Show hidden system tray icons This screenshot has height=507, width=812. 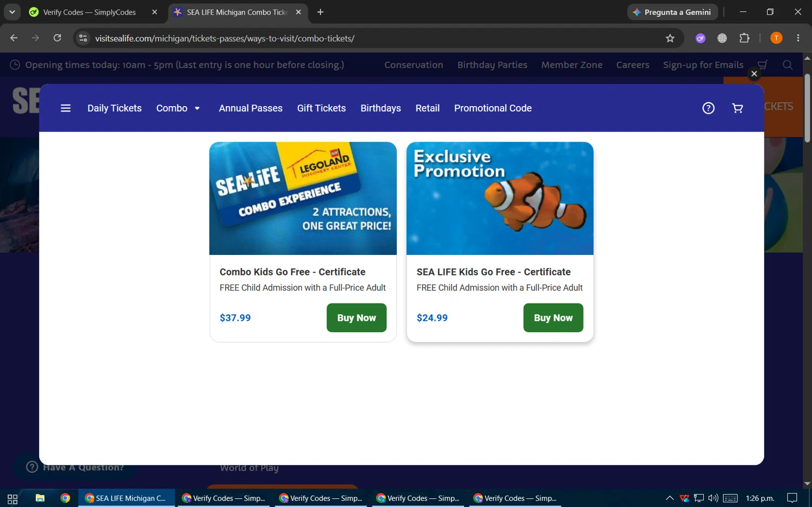(670, 498)
